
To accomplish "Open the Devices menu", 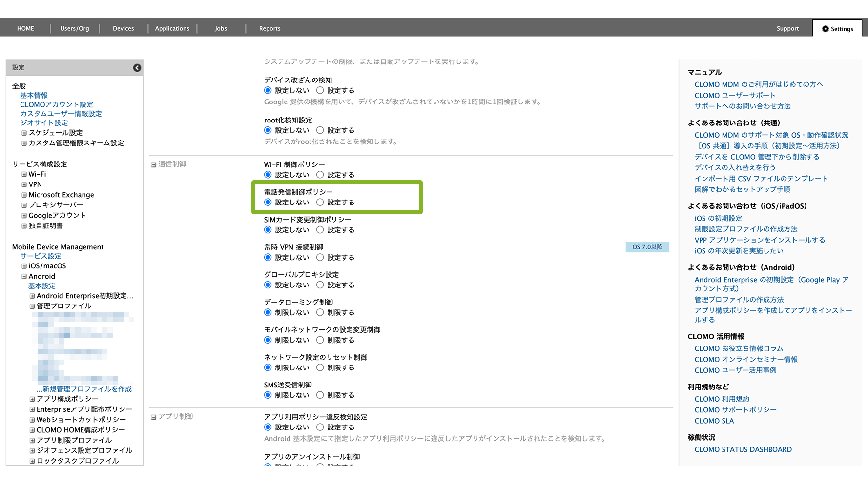I will [x=123, y=29].
